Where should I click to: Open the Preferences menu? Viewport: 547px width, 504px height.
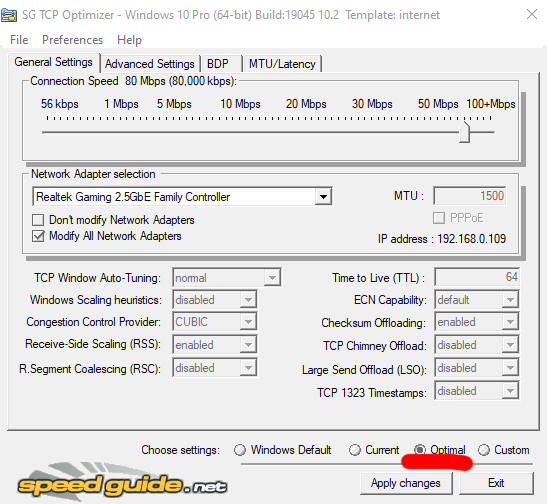(73, 40)
